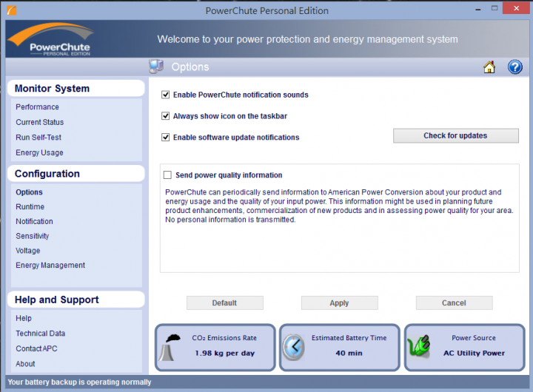This screenshot has height=392, width=533.
Task: Open Runtime configuration
Action: click(30, 207)
